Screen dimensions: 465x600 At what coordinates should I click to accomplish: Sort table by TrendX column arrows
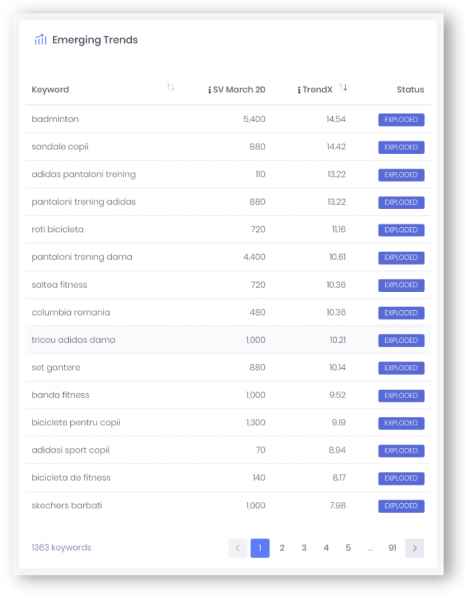[x=343, y=87]
